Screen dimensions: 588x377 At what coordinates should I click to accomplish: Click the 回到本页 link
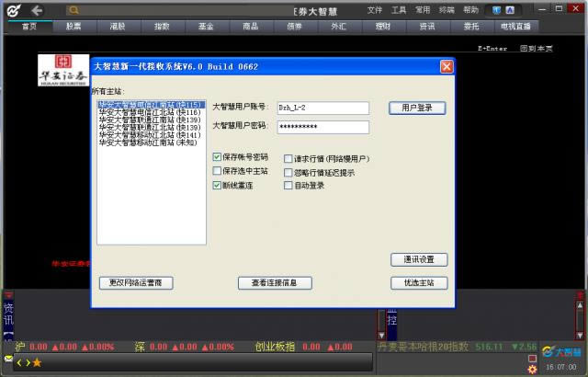[537, 49]
